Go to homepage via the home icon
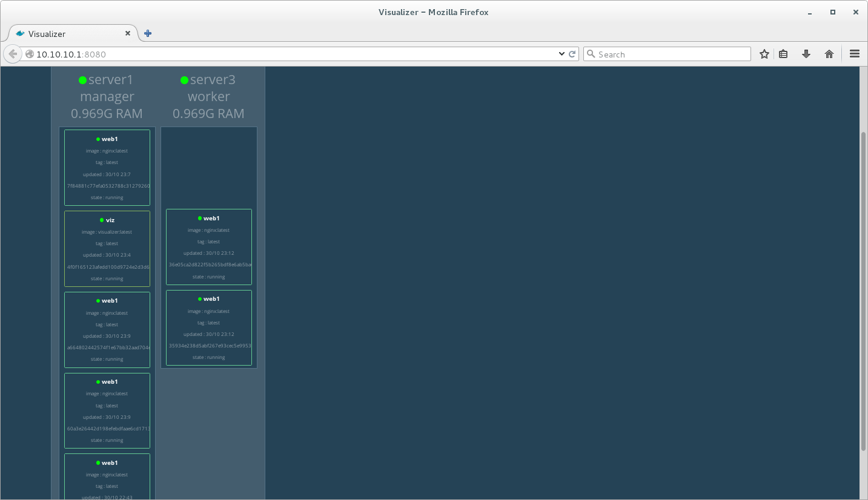The height and width of the screenshot is (500, 868). point(829,54)
